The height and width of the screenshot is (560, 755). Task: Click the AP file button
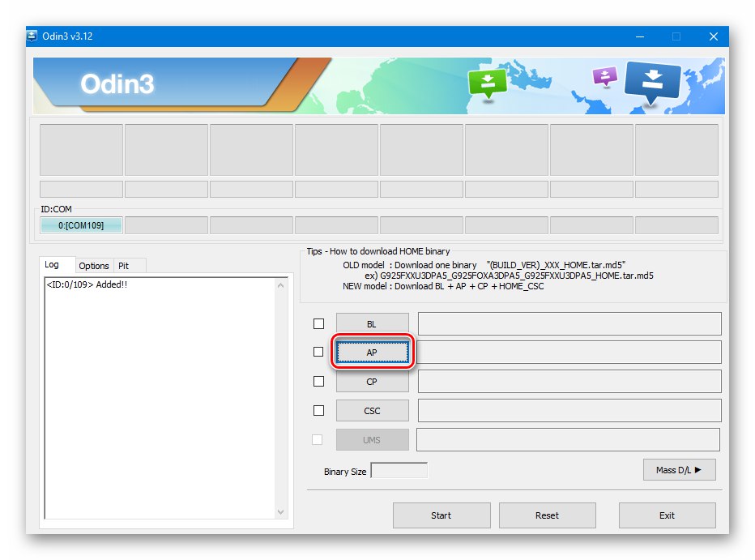(x=372, y=353)
